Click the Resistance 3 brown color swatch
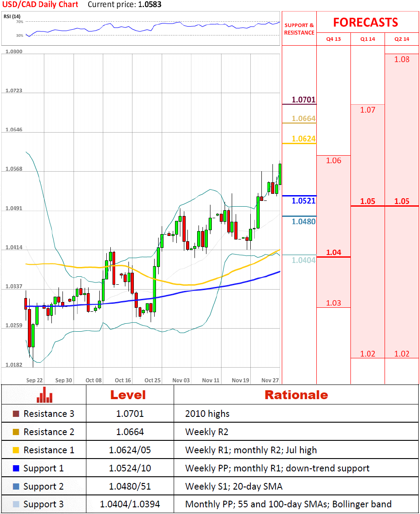The image size is (420, 514). tap(16, 414)
